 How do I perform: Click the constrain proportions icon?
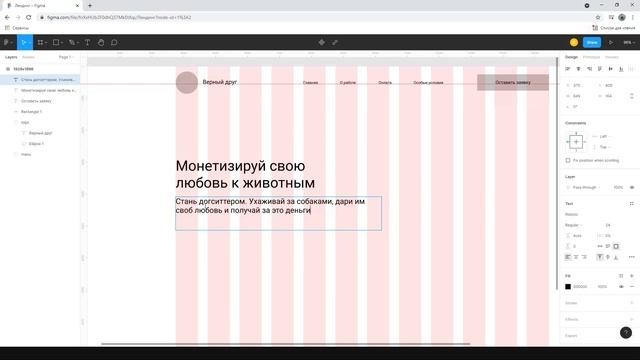point(631,96)
